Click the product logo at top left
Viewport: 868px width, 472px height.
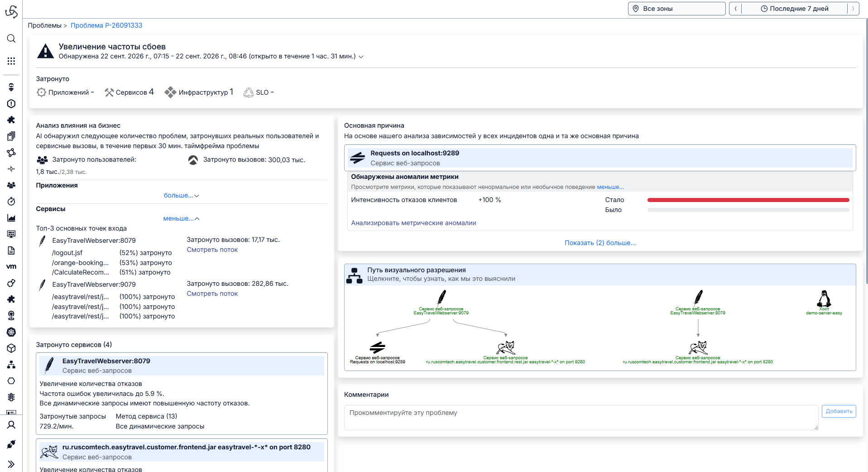click(11, 11)
